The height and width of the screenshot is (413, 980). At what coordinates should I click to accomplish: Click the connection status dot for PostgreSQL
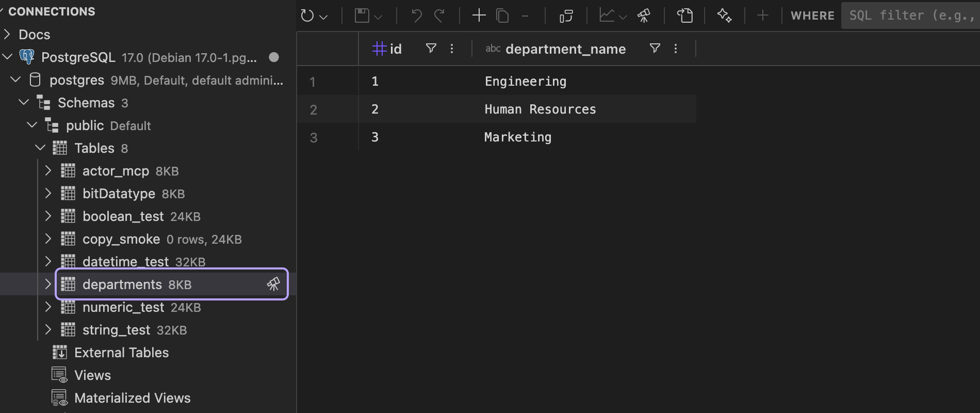(274, 57)
